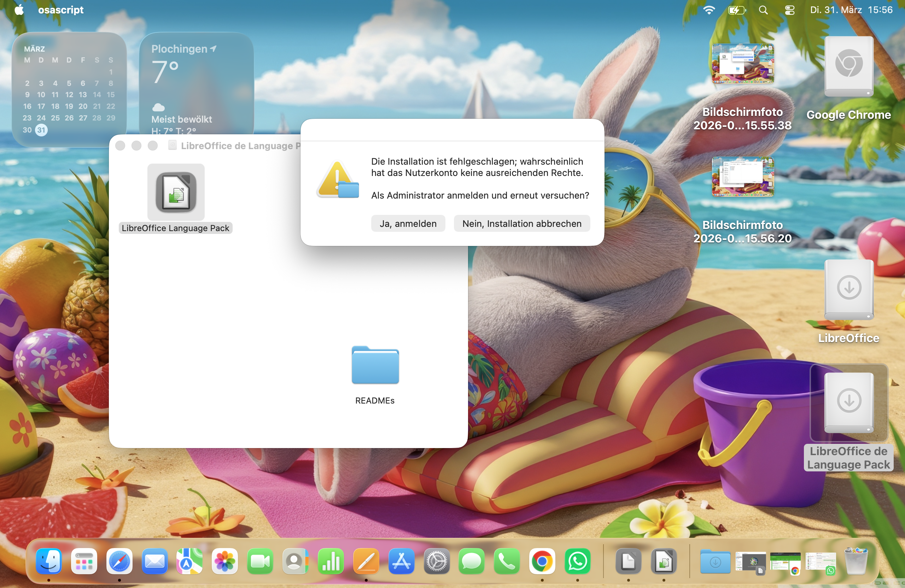This screenshot has height=588, width=905.
Task: Open Spotlight search in menu bar
Action: pyautogui.click(x=763, y=10)
